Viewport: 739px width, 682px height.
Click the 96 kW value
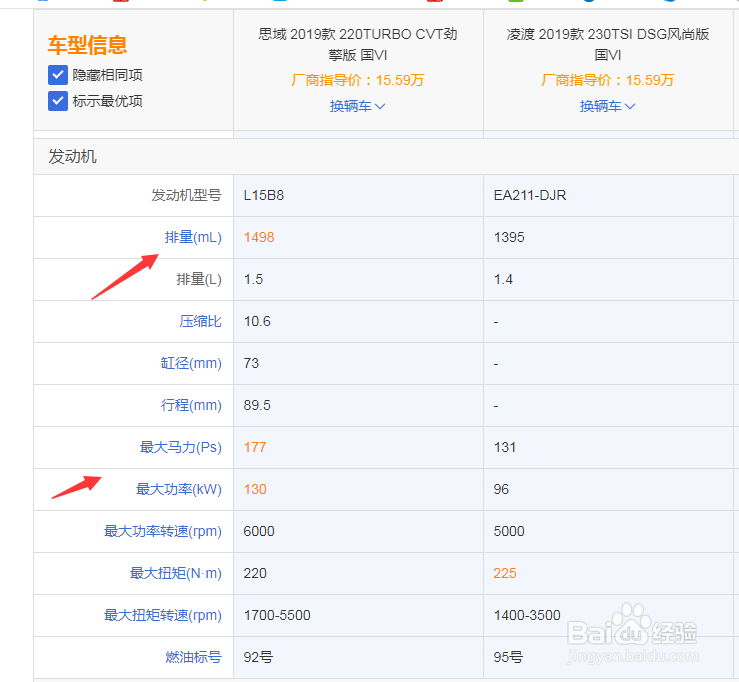coord(501,489)
